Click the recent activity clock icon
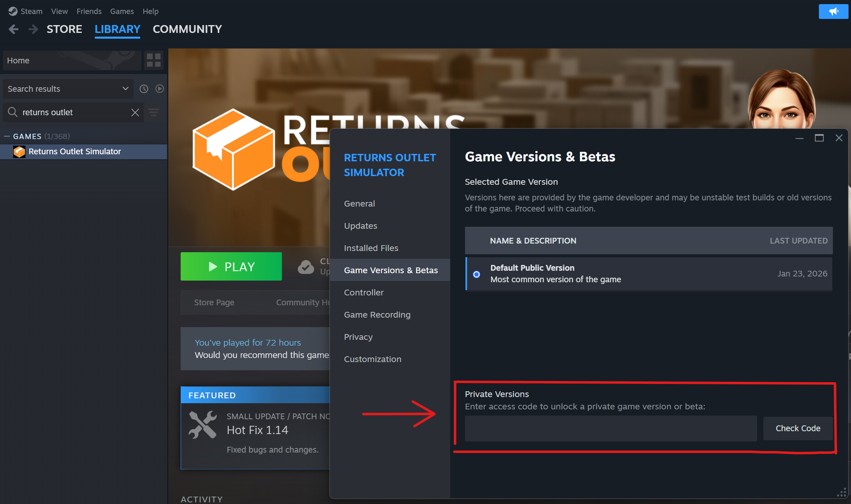 (144, 89)
